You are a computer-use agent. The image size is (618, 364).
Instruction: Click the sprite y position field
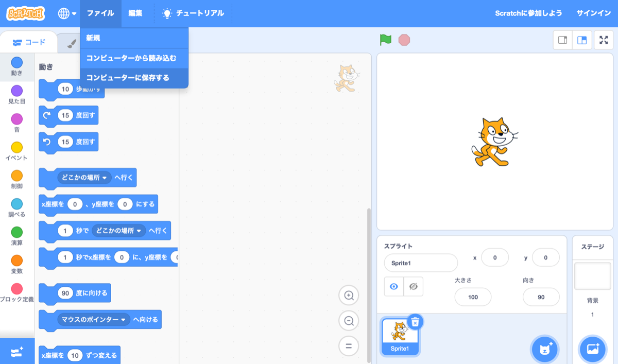[546, 257]
